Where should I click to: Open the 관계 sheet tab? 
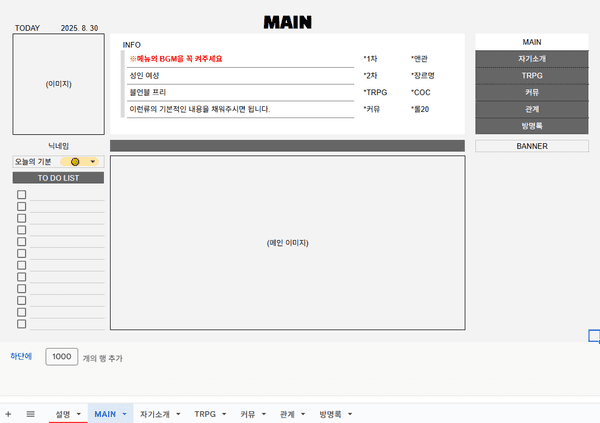pyautogui.click(x=288, y=413)
